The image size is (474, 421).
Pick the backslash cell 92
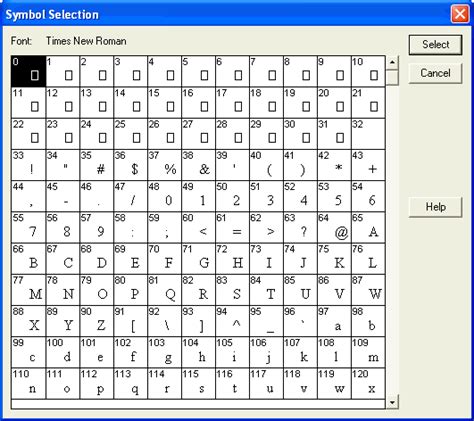(165, 321)
